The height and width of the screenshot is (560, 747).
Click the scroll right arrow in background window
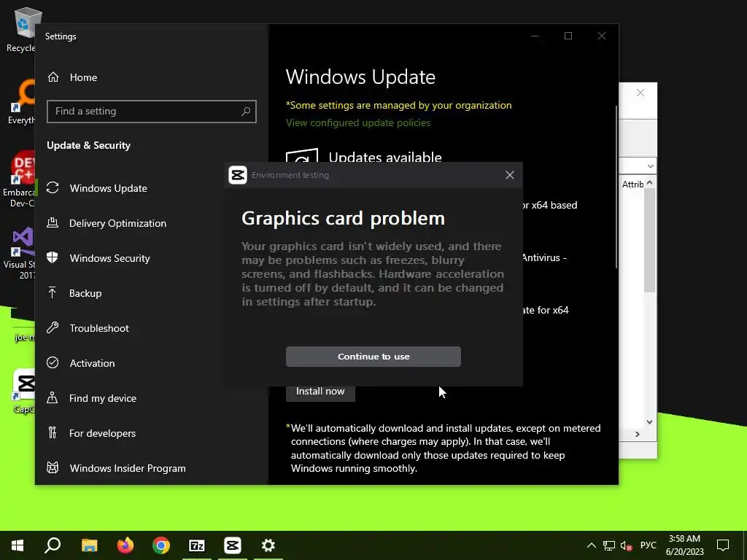click(x=638, y=435)
